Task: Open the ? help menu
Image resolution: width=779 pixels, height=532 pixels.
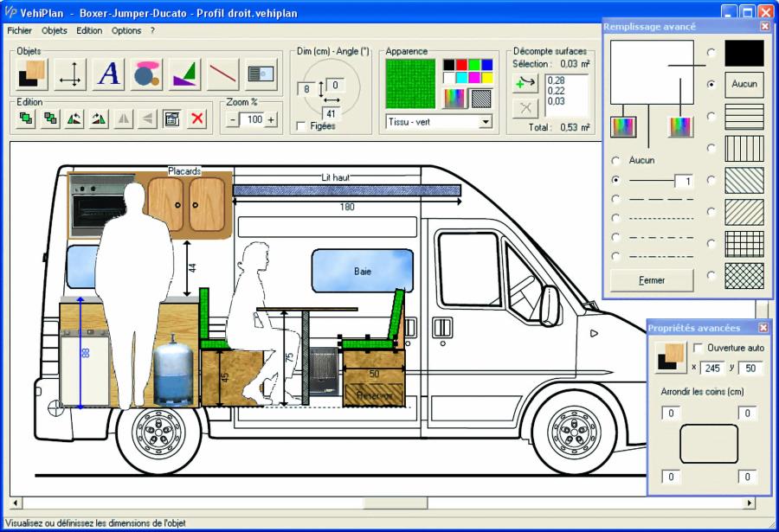Action: click(152, 31)
